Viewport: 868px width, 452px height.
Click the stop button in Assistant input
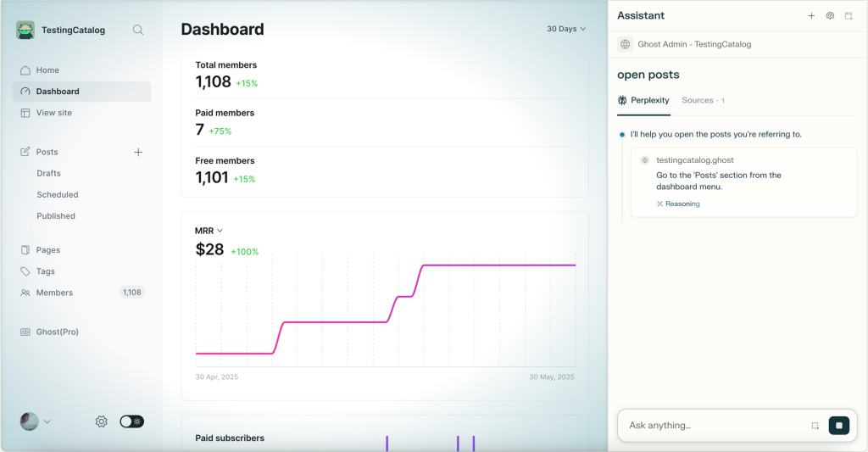pos(838,426)
